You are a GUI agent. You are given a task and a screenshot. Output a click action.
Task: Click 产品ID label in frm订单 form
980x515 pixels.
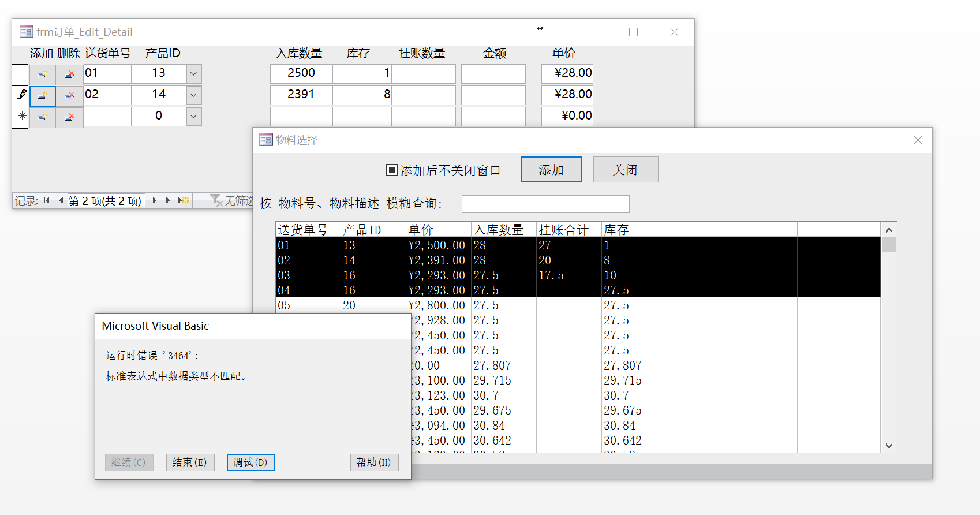pos(163,53)
